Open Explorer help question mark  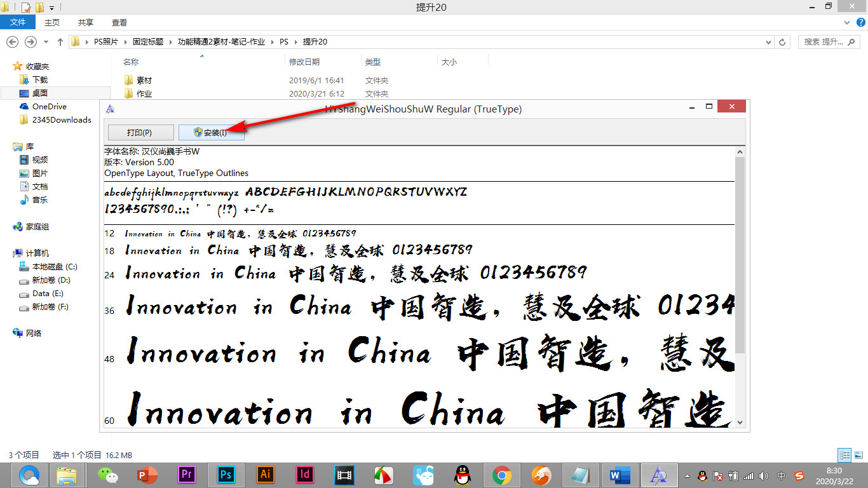tap(860, 22)
